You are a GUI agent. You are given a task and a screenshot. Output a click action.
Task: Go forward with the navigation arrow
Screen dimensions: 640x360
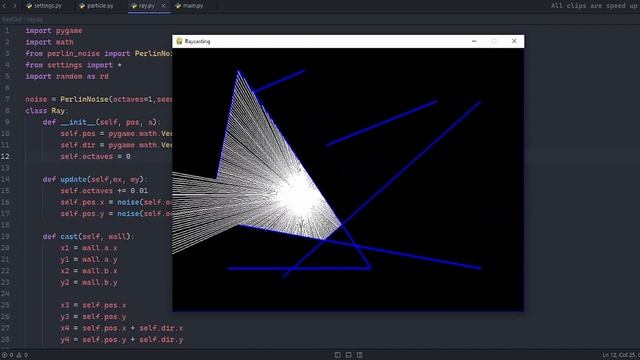(15, 6)
